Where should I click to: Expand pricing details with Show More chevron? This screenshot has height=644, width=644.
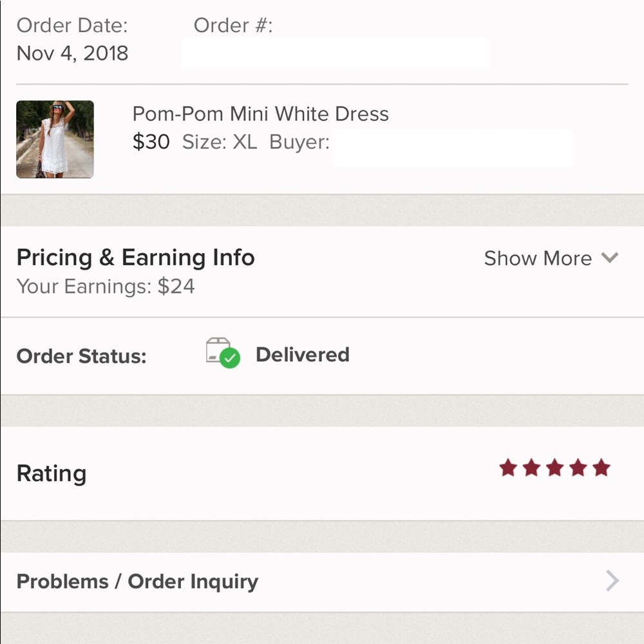tap(609, 258)
